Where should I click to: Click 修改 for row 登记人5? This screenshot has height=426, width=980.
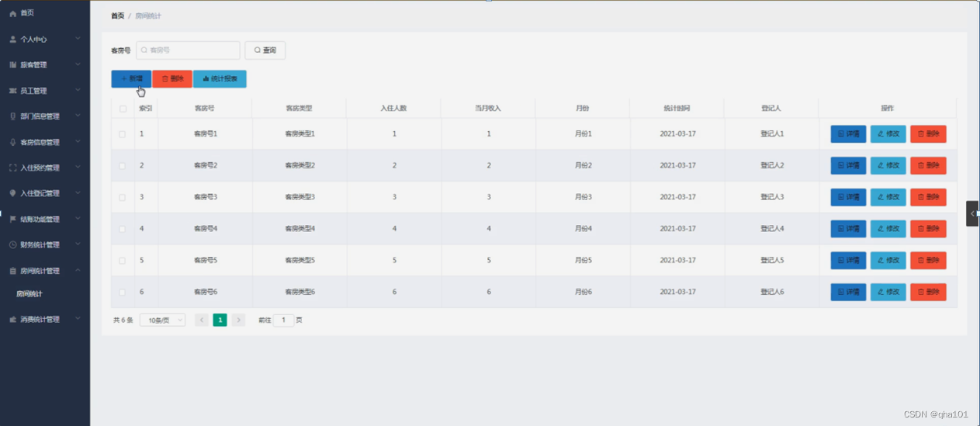pos(888,260)
